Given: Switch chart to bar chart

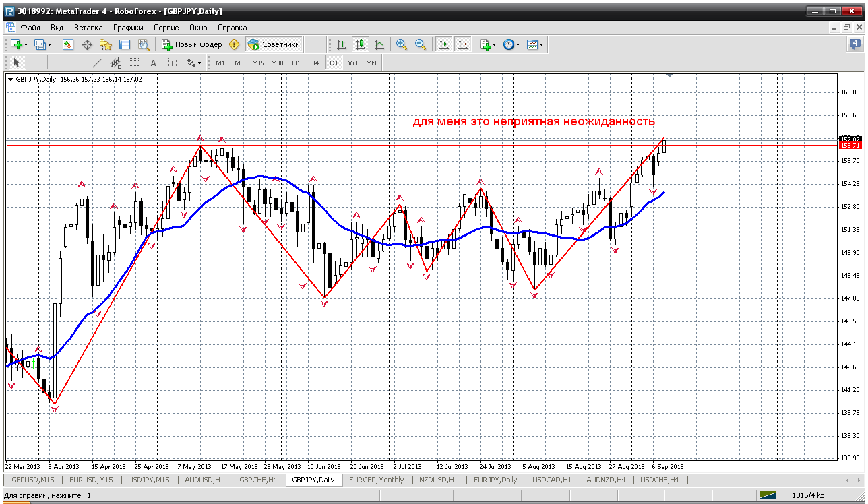Looking at the screenshot, I should [x=342, y=44].
